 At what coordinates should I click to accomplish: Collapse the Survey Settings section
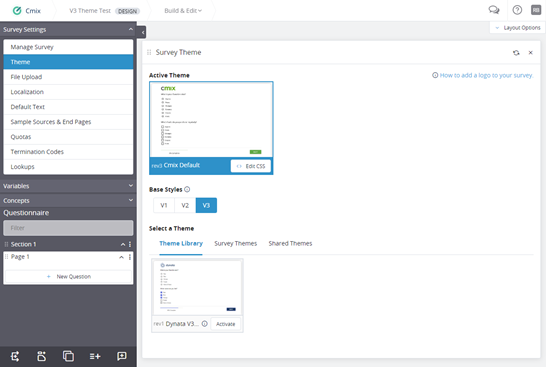point(131,29)
